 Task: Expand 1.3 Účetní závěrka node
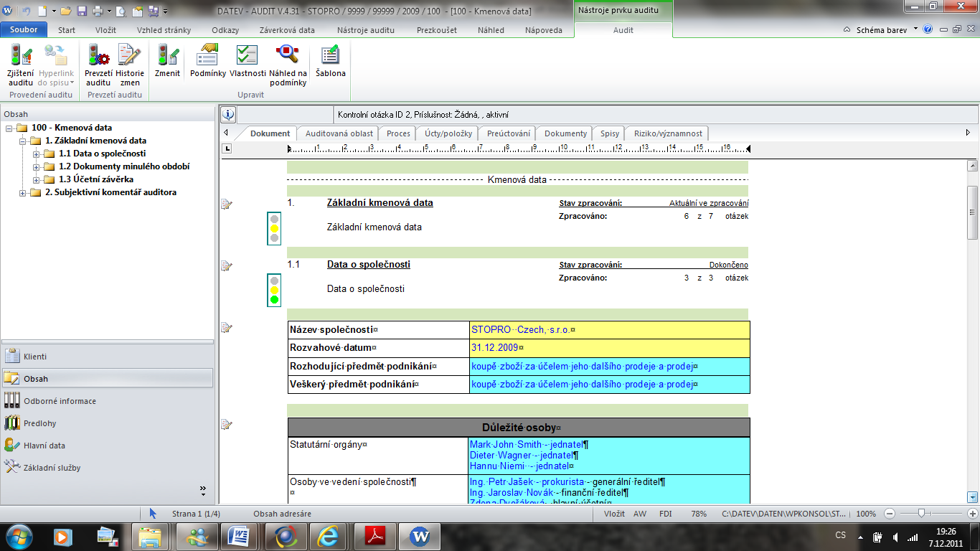coord(36,180)
